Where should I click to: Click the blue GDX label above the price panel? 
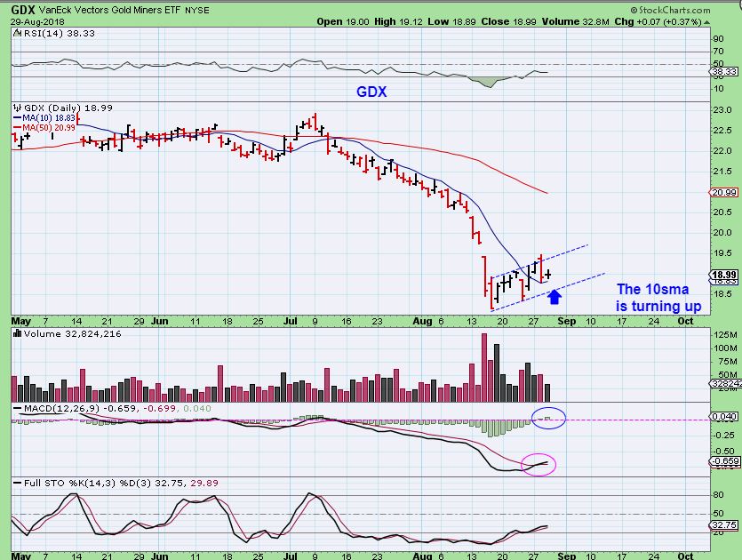coord(371,92)
